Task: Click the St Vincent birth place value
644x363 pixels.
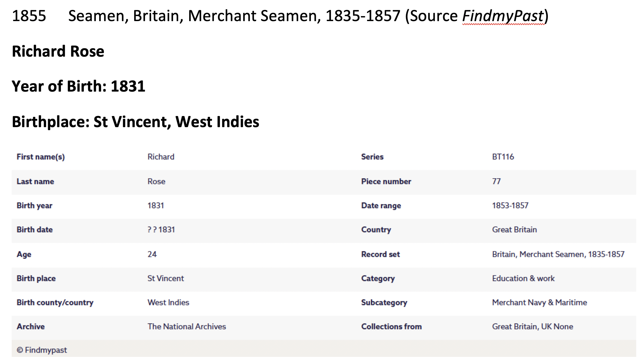Action: pyautogui.click(x=166, y=278)
